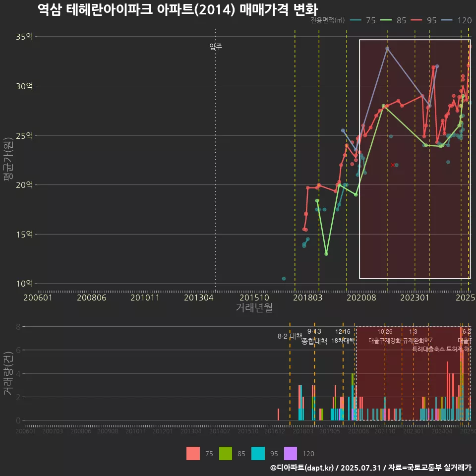Click the 6 label on the volume y-axis
This screenshot has height=476, width=476.
tap(18, 351)
